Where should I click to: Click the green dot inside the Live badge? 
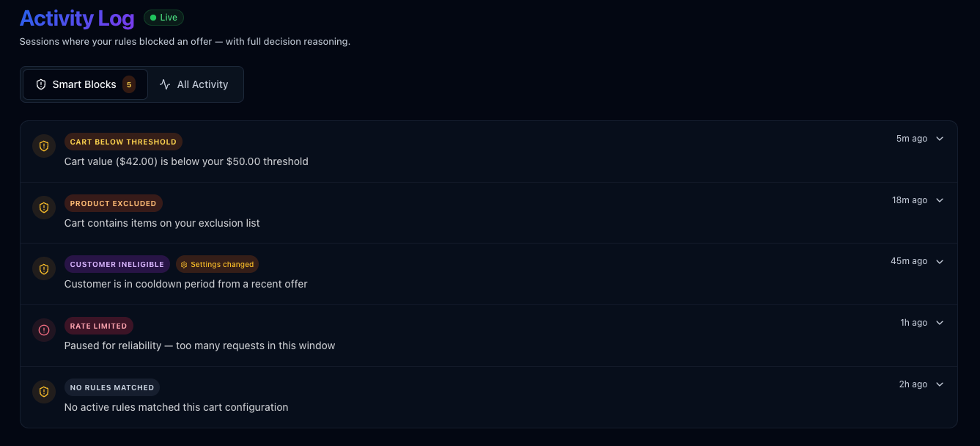pos(152,17)
